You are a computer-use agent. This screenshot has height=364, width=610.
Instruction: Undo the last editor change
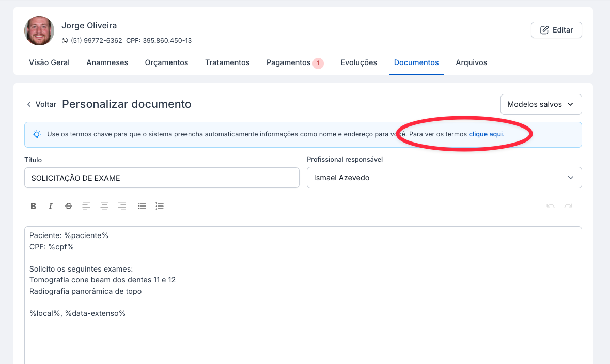551,206
